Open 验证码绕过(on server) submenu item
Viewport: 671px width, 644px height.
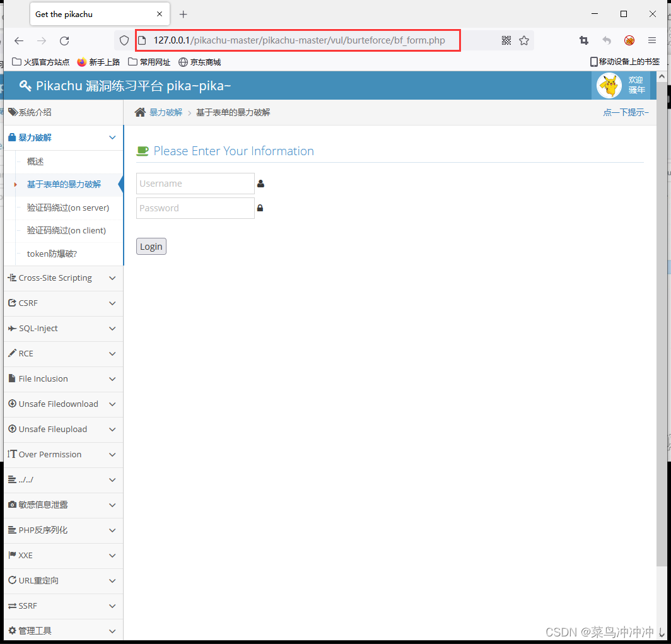pyautogui.click(x=68, y=208)
